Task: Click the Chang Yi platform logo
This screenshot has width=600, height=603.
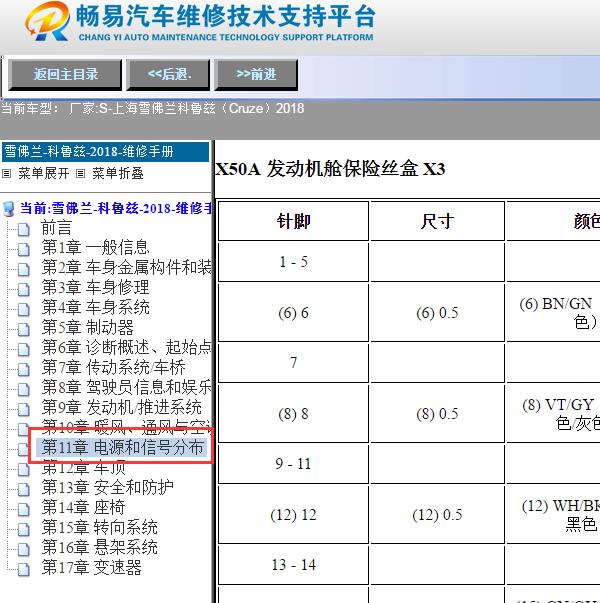Action: 48,21
